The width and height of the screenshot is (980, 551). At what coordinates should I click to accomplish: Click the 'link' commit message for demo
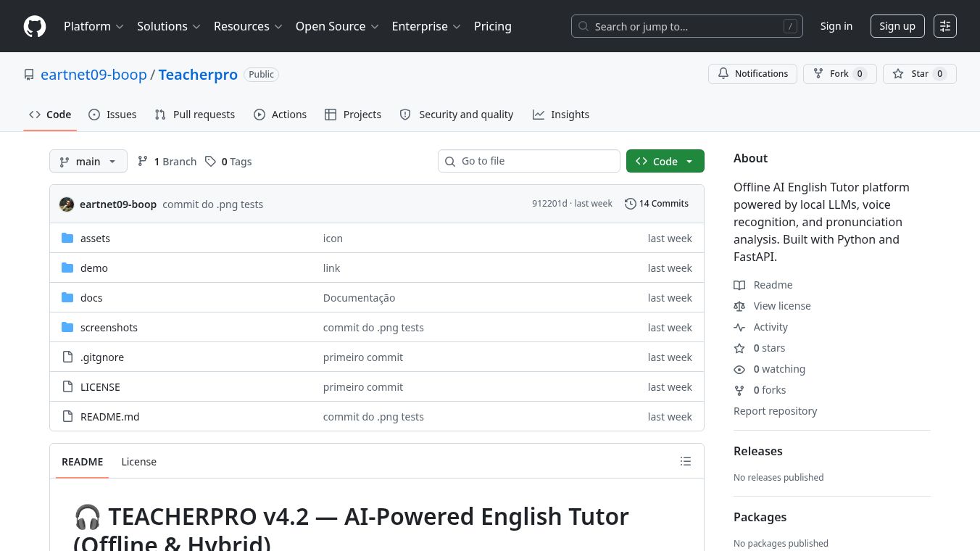[331, 268]
